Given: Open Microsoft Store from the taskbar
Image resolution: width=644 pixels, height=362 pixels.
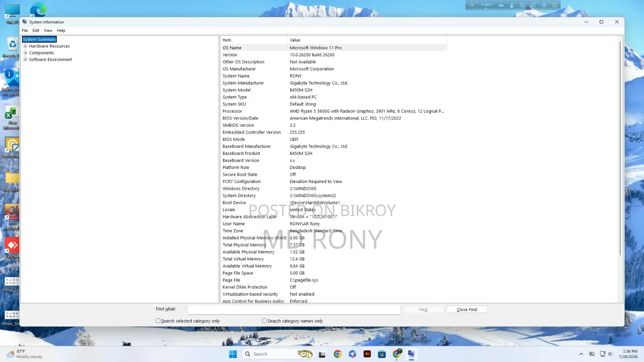Looking at the screenshot, I should click(x=382, y=354).
